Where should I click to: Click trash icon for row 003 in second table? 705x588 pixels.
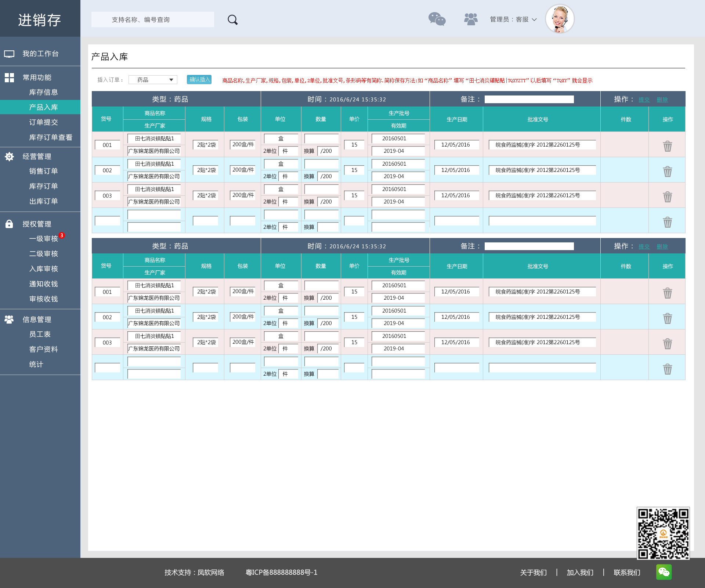[x=667, y=344]
